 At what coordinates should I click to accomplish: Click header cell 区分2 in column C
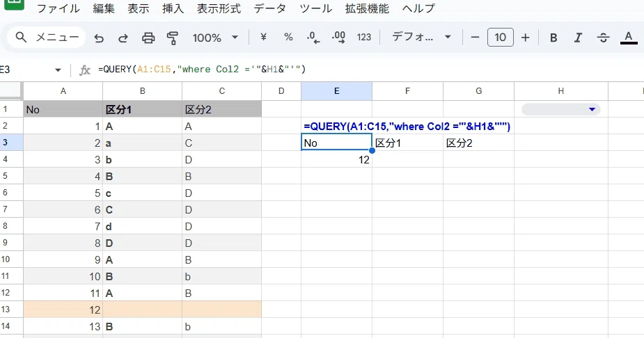222,109
